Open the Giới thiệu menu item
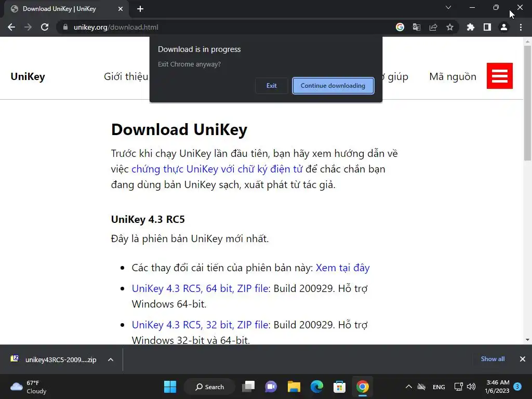Image resolution: width=532 pixels, height=399 pixels. click(x=126, y=77)
